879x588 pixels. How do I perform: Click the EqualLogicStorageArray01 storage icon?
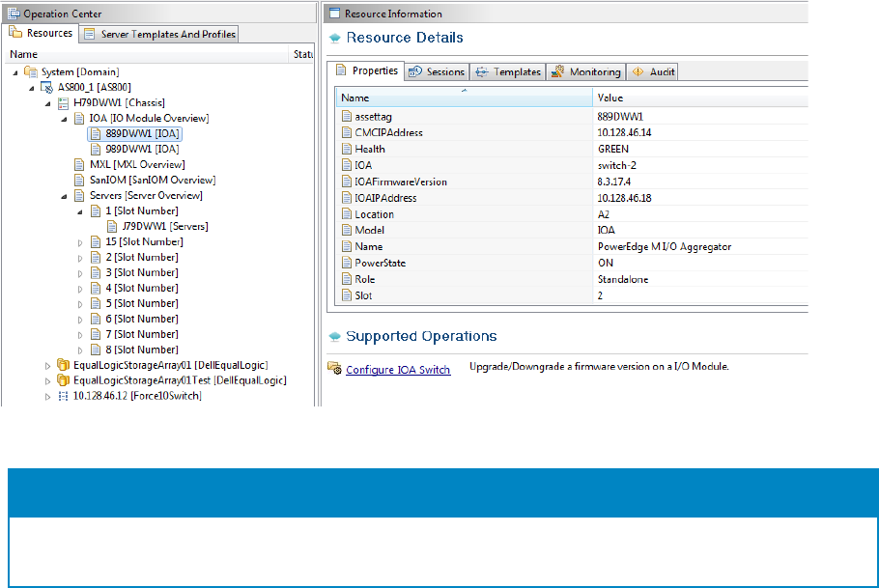tap(64, 365)
